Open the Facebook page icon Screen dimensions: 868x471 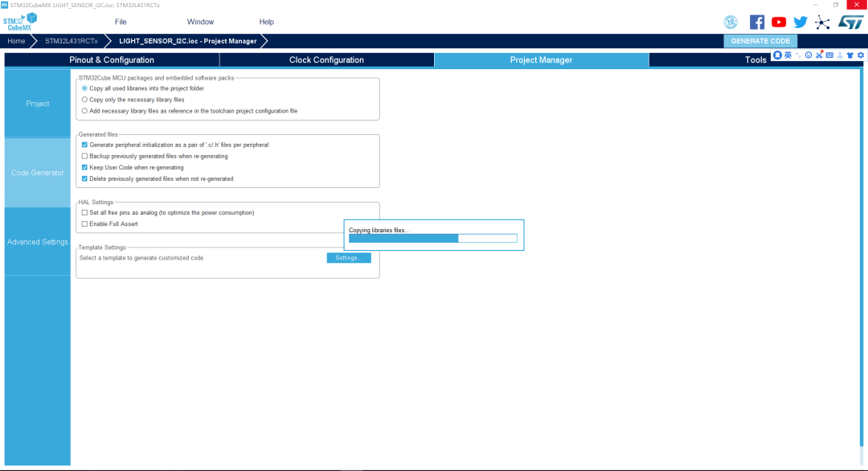[x=757, y=23]
